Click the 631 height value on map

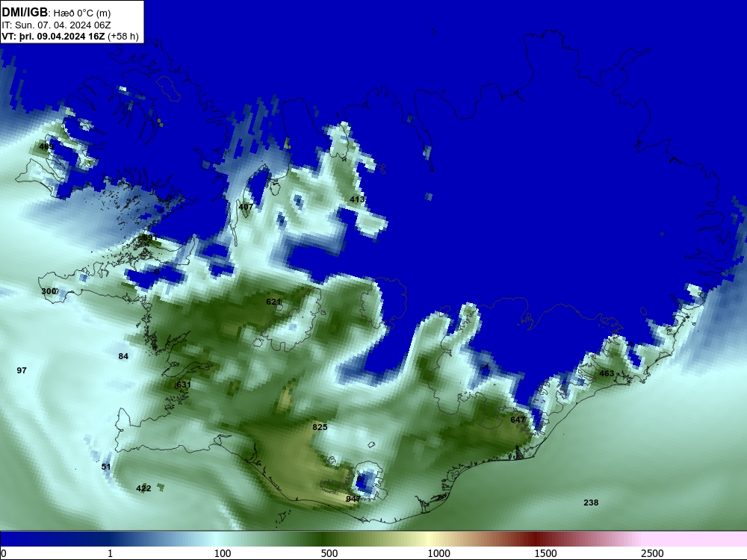coord(184,385)
